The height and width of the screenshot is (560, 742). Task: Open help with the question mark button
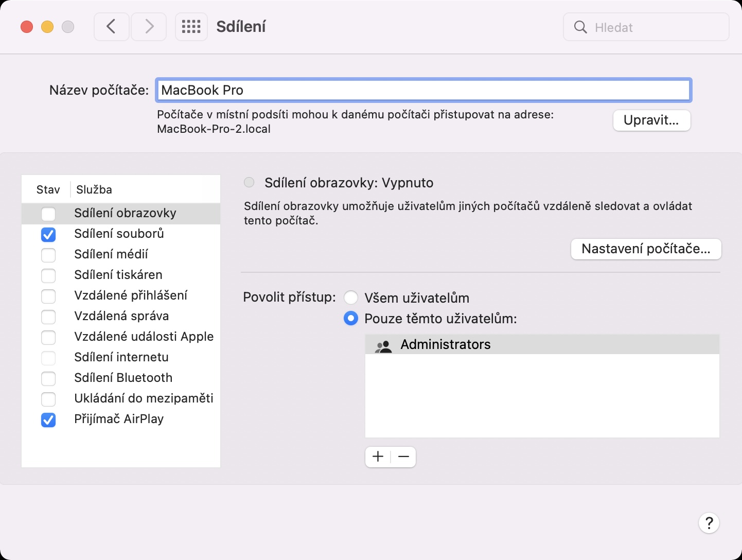[x=709, y=523]
